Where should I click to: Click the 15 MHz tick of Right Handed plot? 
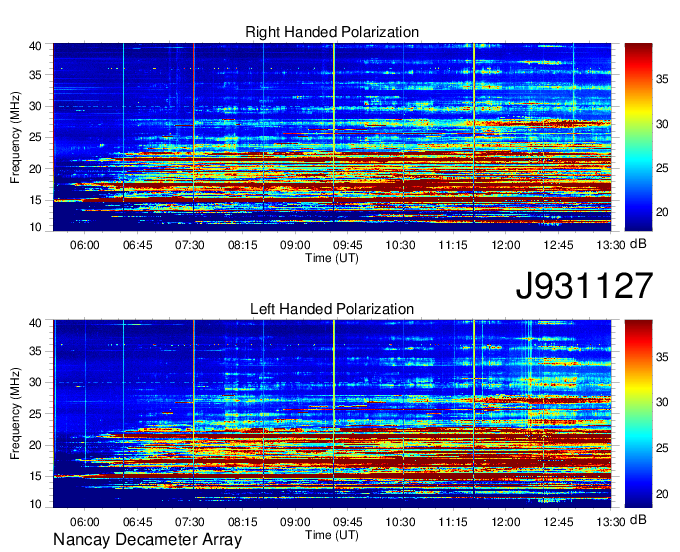click(x=35, y=200)
